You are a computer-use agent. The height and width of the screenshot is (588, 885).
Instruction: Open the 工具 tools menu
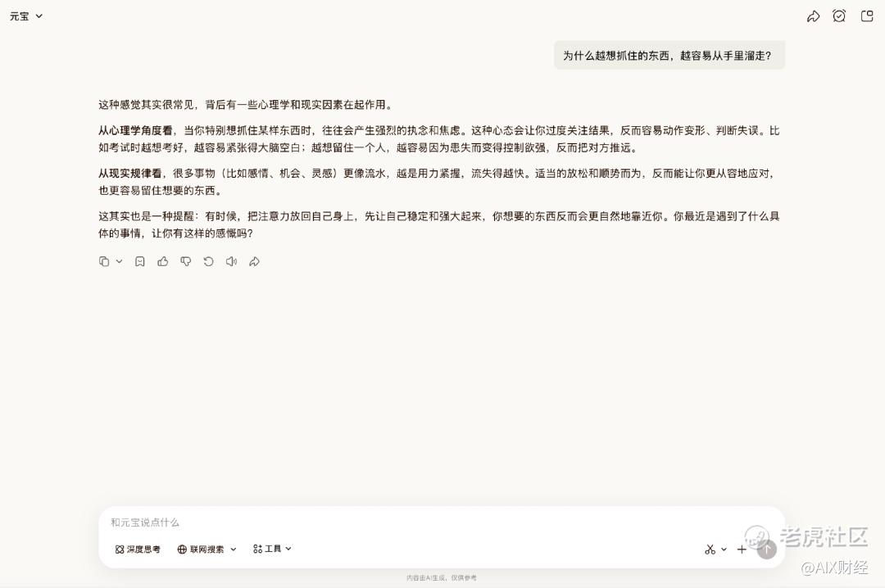(x=273, y=549)
